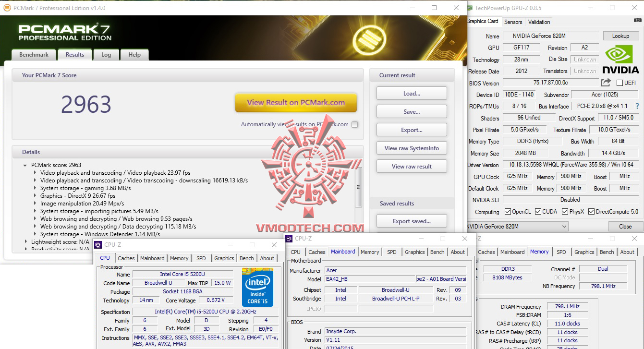Expand the 'System storage - gaming' item

[x=35, y=188]
